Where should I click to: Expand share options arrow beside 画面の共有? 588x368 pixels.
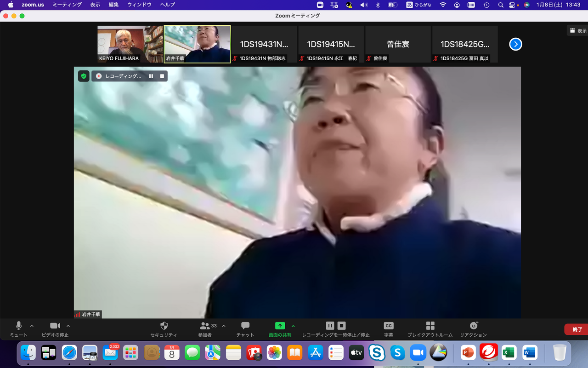(293, 326)
